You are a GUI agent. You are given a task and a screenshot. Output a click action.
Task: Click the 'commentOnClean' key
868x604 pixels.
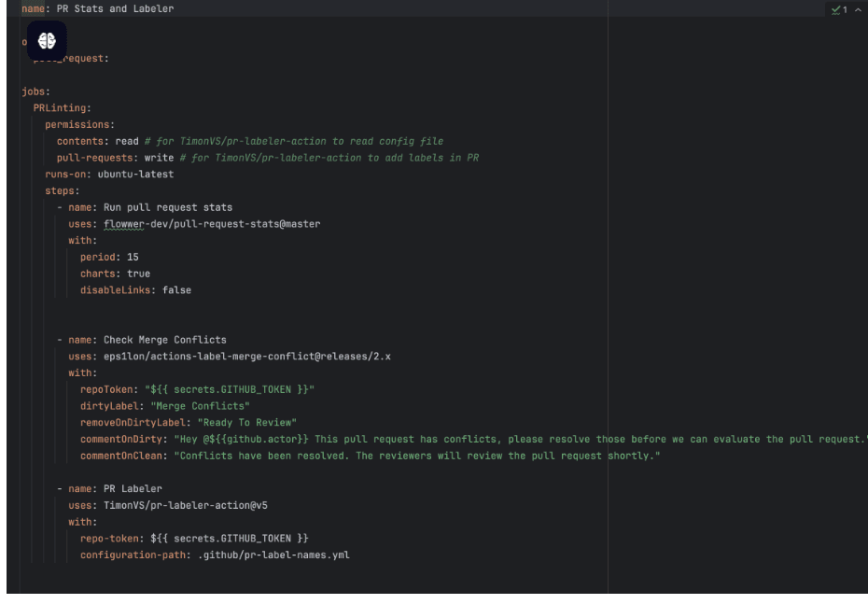pos(121,457)
